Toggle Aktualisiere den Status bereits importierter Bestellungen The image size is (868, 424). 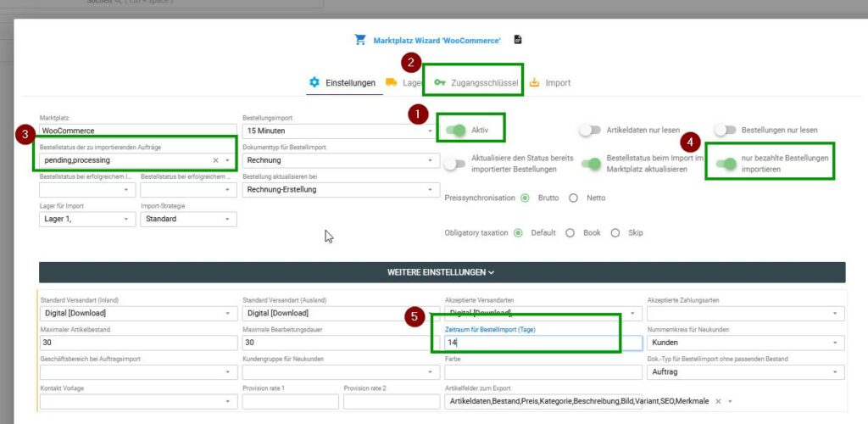pos(455,164)
